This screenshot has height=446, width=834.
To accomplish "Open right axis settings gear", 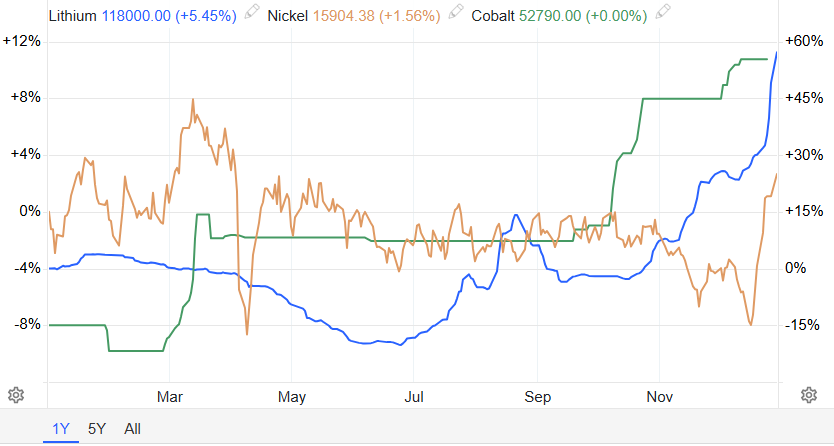I will coord(808,394).
